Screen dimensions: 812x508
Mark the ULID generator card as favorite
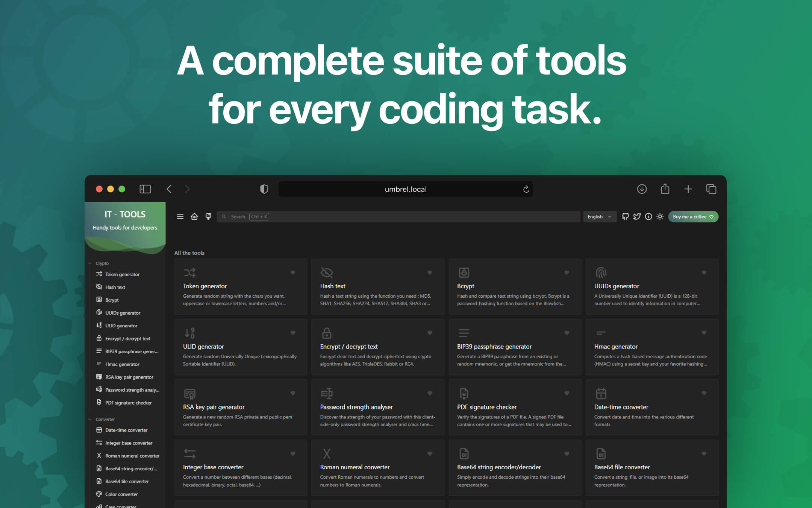pyautogui.click(x=293, y=333)
